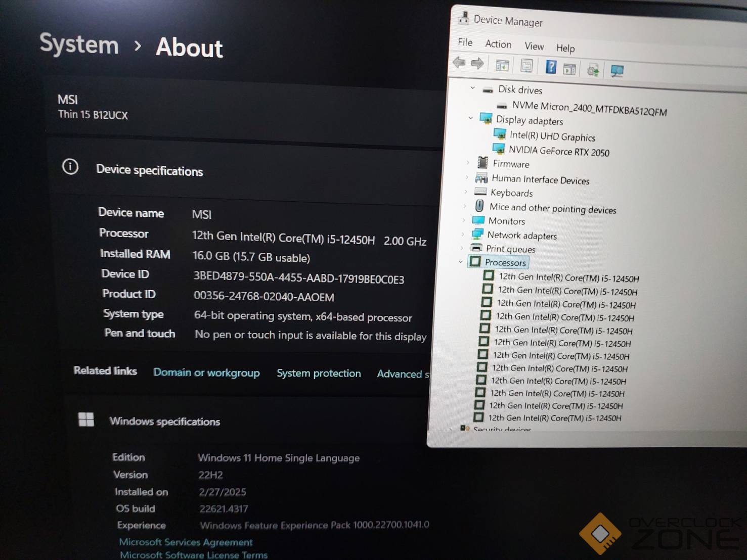Click the info icon beside Device specifications

[x=70, y=166]
